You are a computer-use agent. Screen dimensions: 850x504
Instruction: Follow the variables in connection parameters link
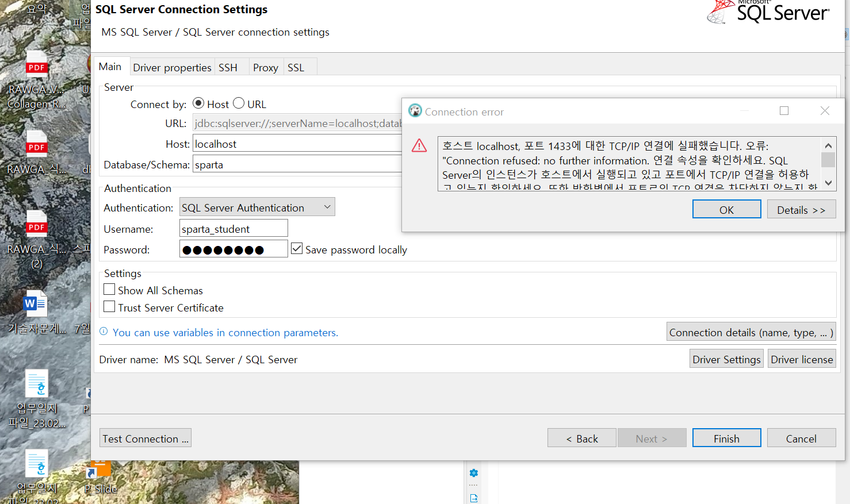click(x=225, y=332)
